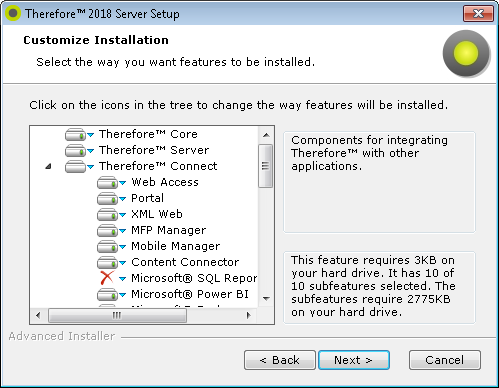Select the Therefore™ Core feature label
Image resolution: width=499 pixels, height=388 pixels.
pyautogui.click(x=148, y=134)
